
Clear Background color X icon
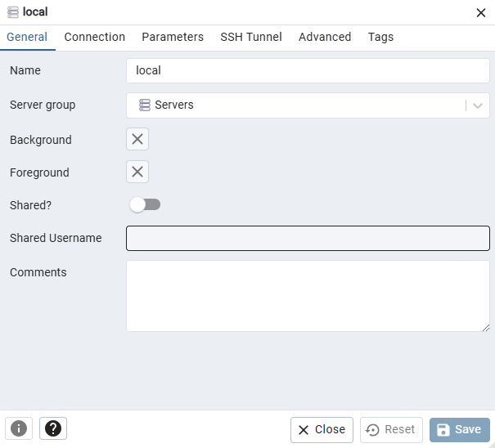(x=137, y=139)
